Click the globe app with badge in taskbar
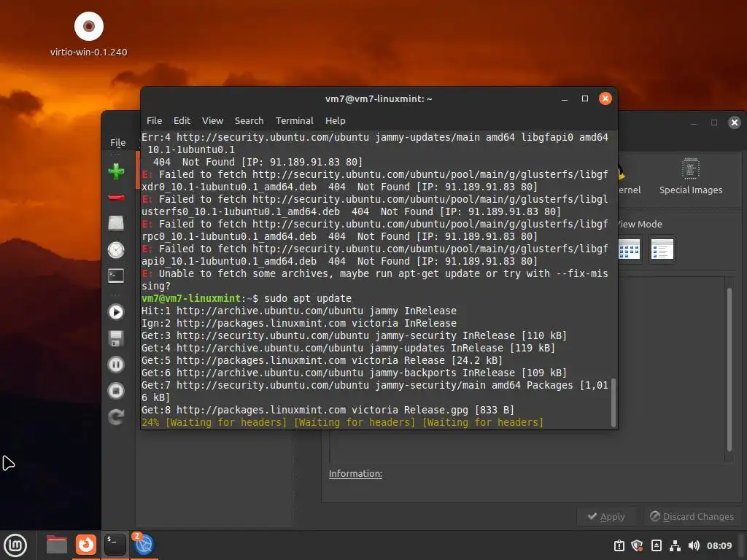This screenshot has width=747, height=560. pyautogui.click(x=144, y=545)
